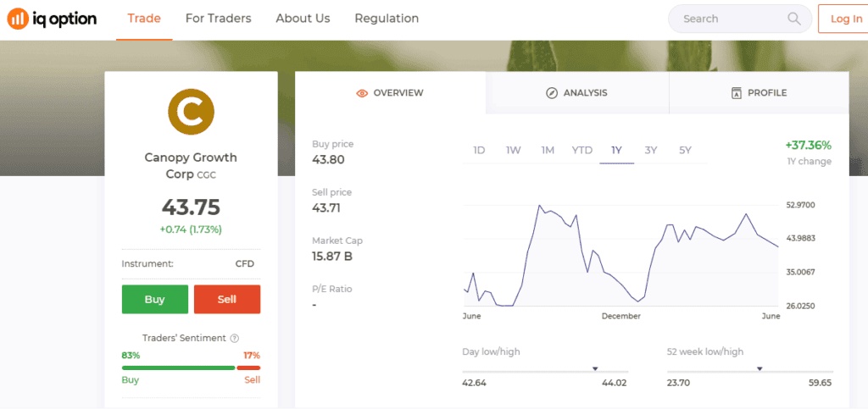Image resolution: width=868 pixels, height=409 pixels.
Task: Click the December chart axis label
Action: point(621,317)
